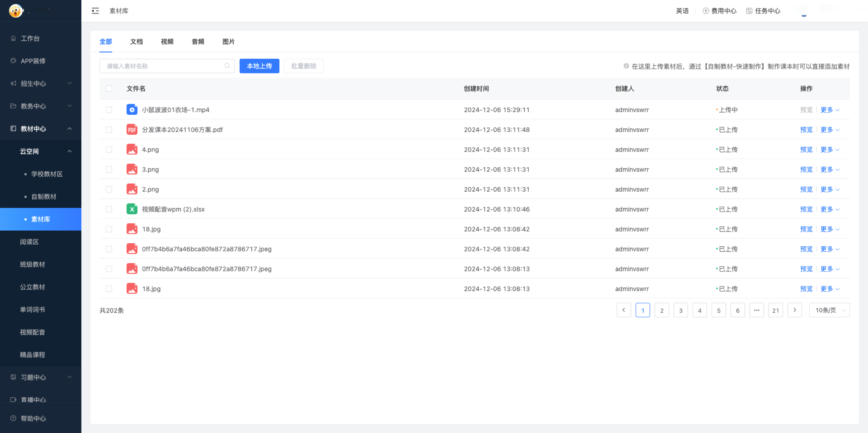
Task: Click the PDF icon next to 分发课本20241106方案.pdf
Action: 132,129
